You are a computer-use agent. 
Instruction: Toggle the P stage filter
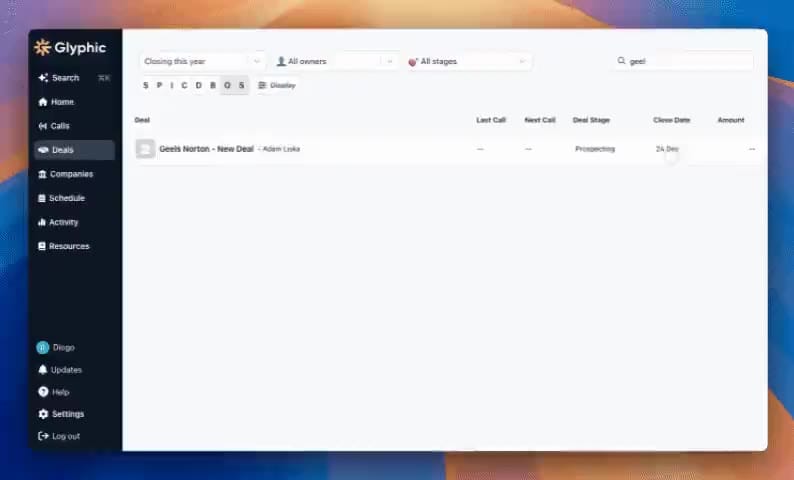tap(160, 85)
